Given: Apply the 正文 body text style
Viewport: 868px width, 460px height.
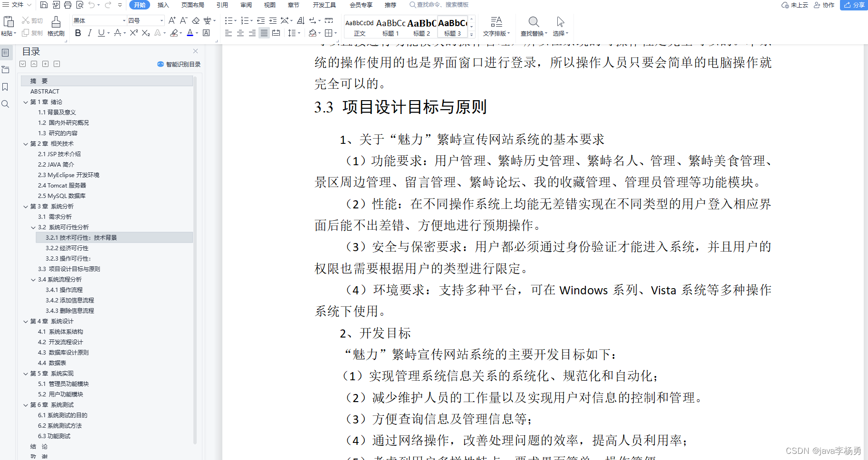Looking at the screenshot, I should coord(360,27).
